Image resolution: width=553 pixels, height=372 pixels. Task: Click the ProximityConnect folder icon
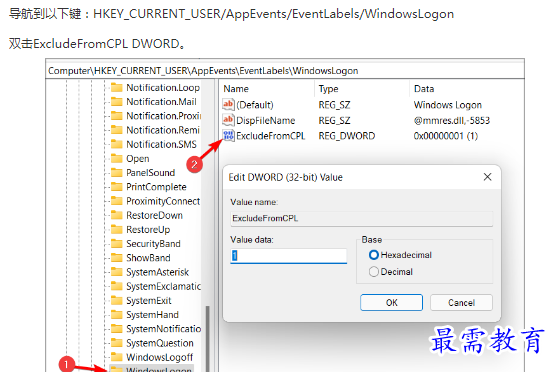pos(116,201)
